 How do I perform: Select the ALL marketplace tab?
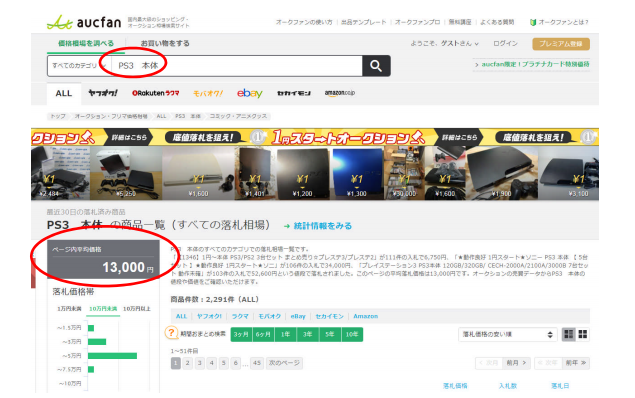(64, 94)
